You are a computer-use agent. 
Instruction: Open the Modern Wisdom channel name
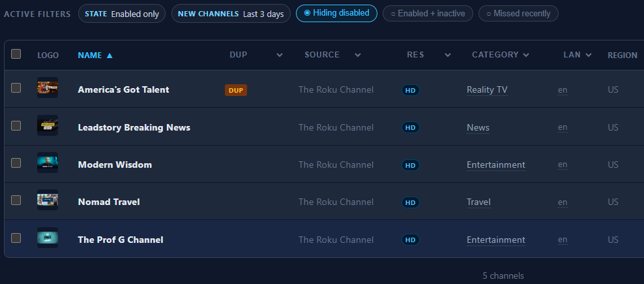[x=115, y=165]
